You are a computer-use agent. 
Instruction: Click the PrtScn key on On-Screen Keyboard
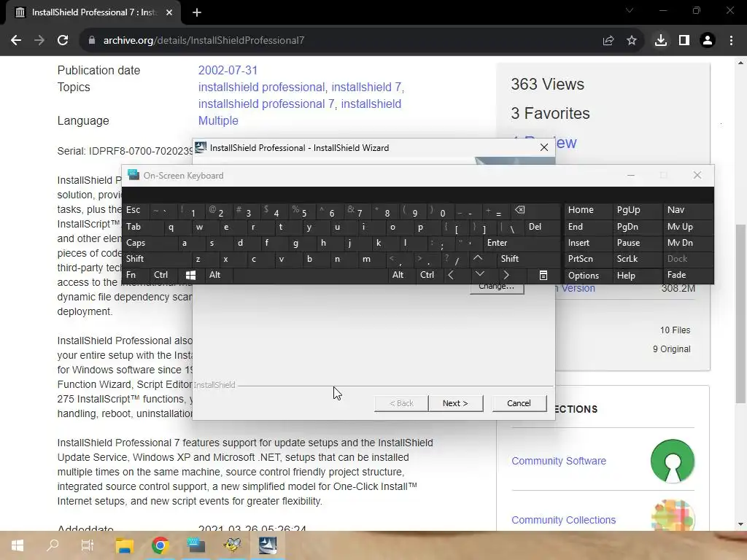tap(587, 259)
